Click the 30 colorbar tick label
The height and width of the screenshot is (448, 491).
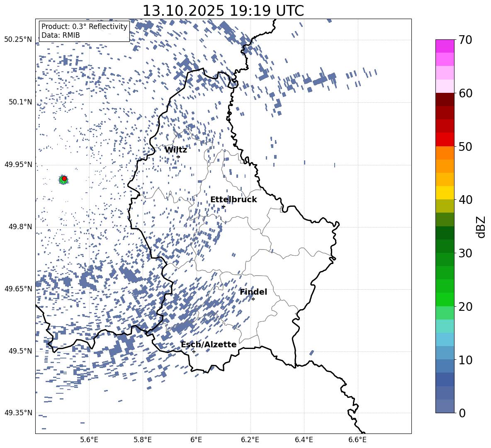pyautogui.click(x=466, y=253)
